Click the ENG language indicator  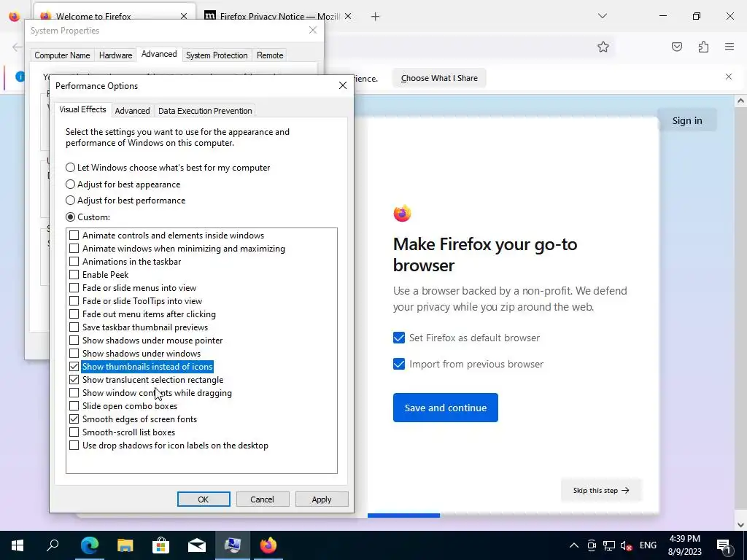(648, 545)
